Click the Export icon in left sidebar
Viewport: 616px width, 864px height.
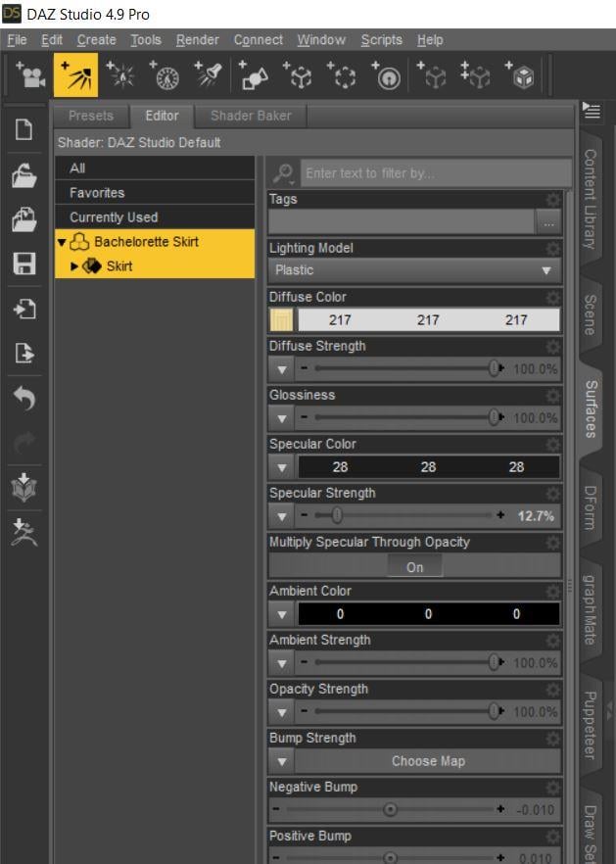(24, 353)
